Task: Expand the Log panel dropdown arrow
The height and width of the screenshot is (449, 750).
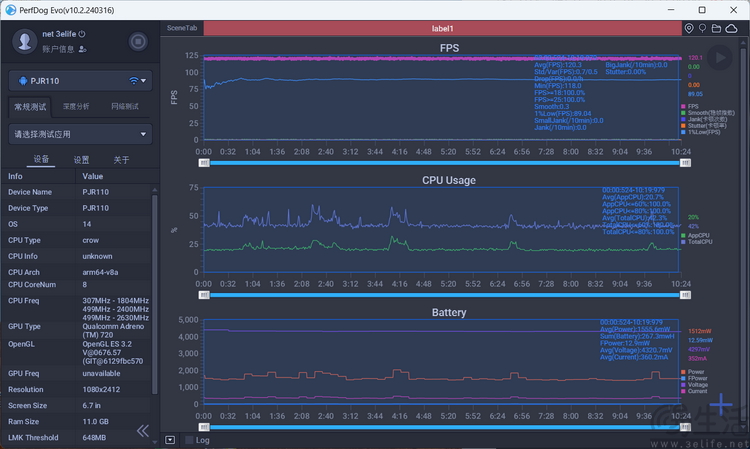Action: tap(170, 439)
